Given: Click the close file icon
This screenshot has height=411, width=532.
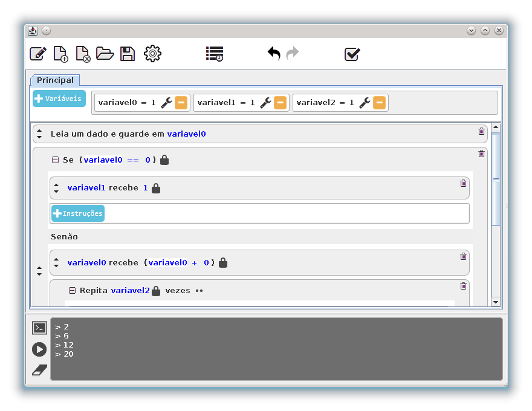Looking at the screenshot, I should [83, 54].
